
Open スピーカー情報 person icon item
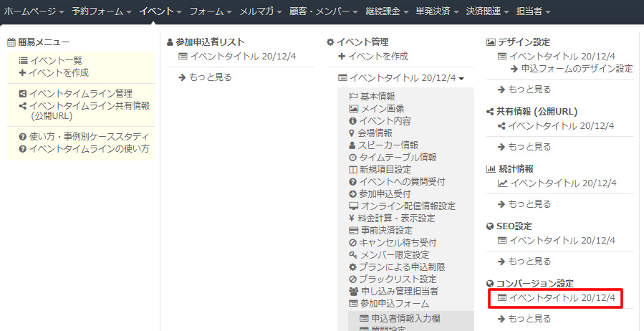point(389,145)
